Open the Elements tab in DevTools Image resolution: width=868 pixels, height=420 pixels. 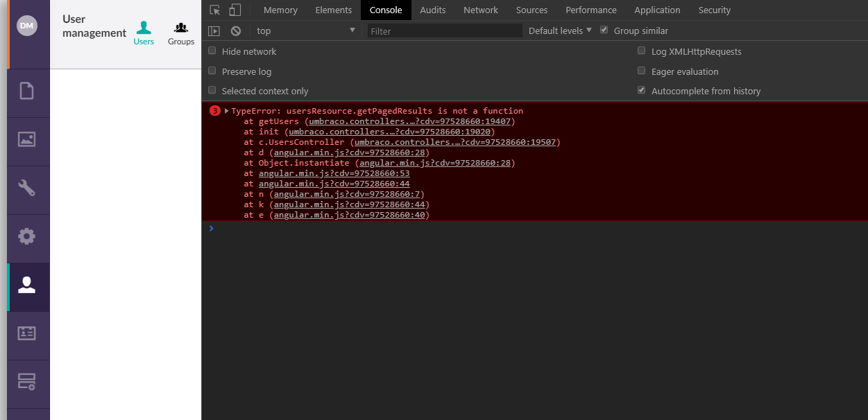pos(334,10)
